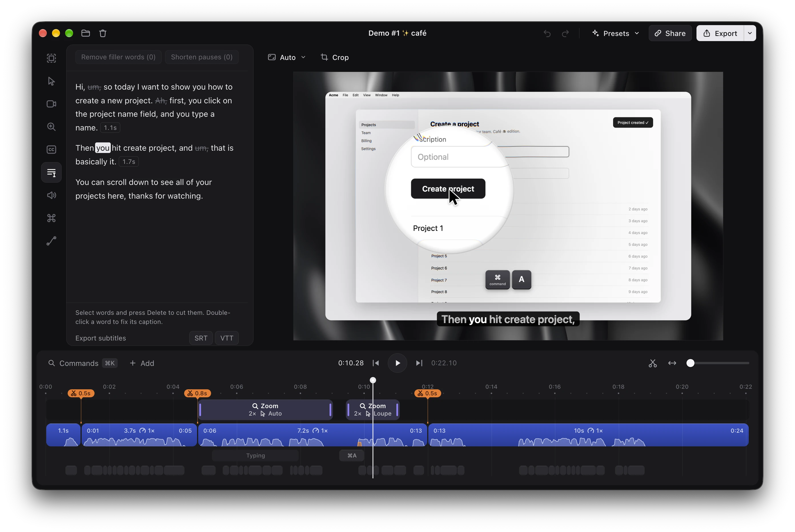The height and width of the screenshot is (532, 795).
Task: Open the animation curve sidebar icon
Action: pyautogui.click(x=51, y=241)
